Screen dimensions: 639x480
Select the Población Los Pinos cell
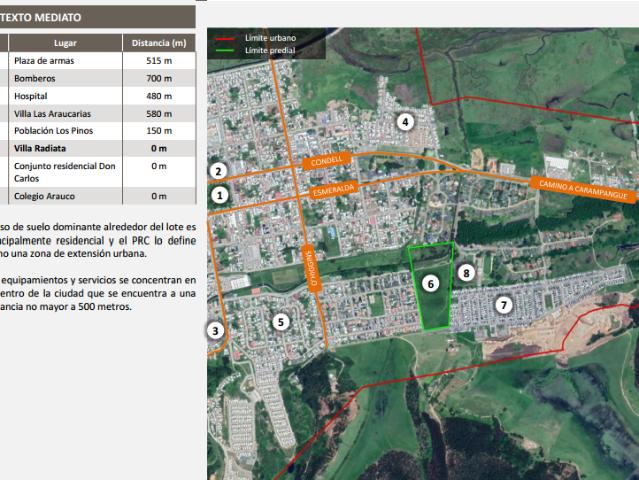(65, 131)
